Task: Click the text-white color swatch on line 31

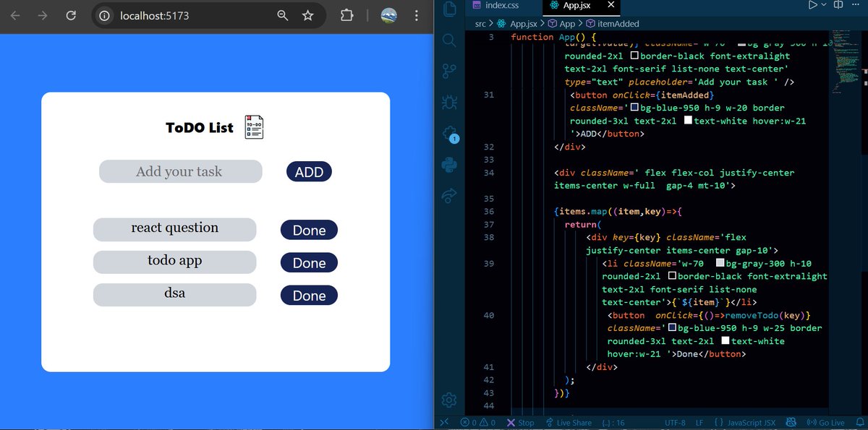Action: [688, 121]
